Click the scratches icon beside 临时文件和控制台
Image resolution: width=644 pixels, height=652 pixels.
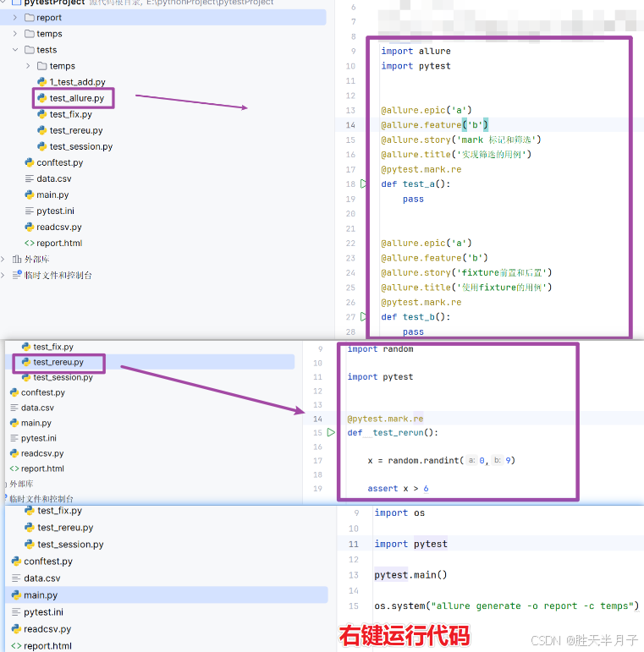pyautogui.click(x=17, y=275)
